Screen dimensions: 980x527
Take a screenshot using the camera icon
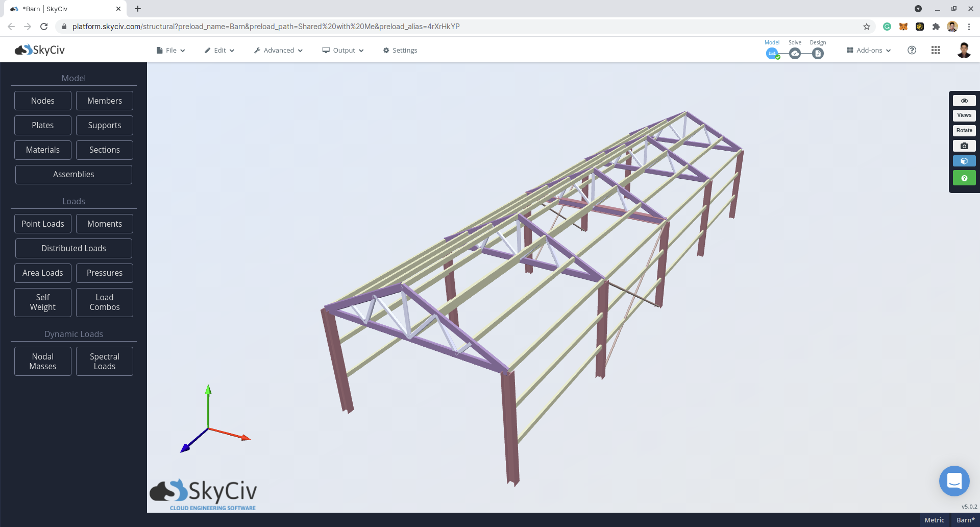tap(964, 146)
